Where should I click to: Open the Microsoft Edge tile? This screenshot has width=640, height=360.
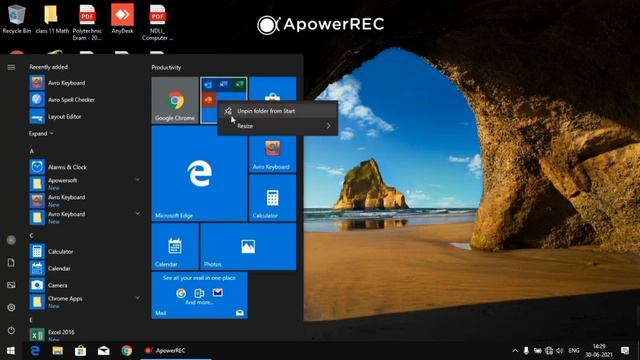click(200, 173)
